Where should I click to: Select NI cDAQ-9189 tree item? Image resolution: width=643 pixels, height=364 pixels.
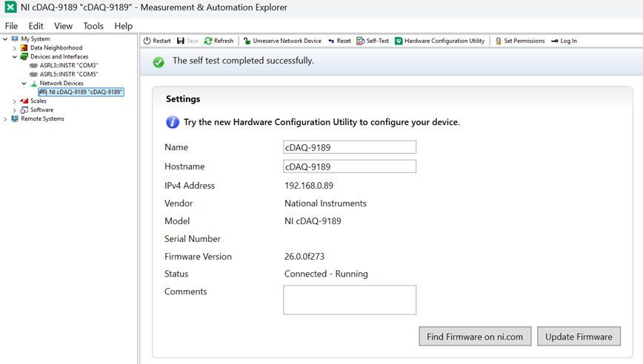pyautogui.click(x=81, y=92)
